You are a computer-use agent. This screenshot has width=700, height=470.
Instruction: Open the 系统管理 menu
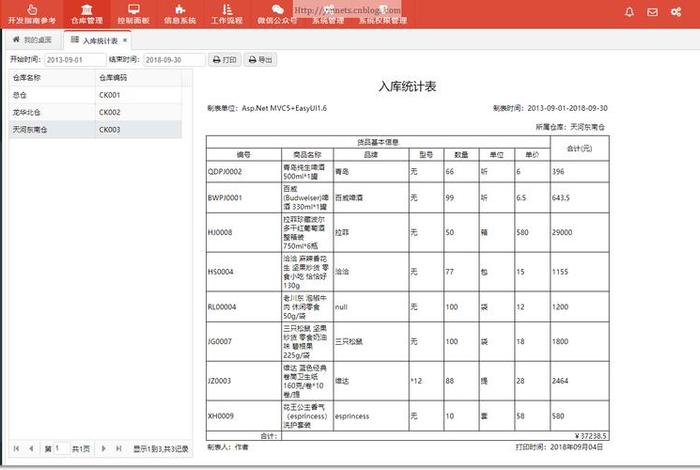[328, 14]
